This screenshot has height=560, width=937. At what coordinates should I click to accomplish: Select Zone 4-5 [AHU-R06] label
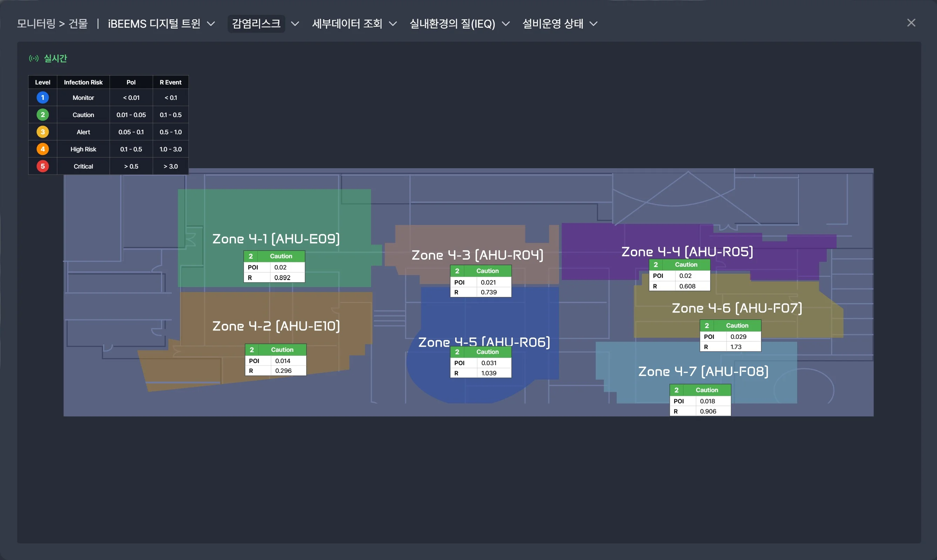(x=484, y=342)
